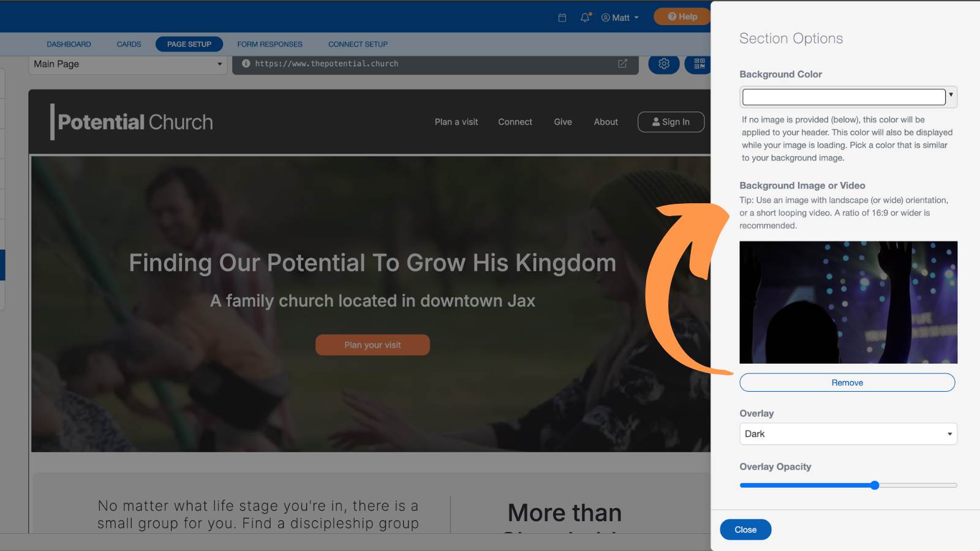Expand the Main Page dropdown

[128, 64]
